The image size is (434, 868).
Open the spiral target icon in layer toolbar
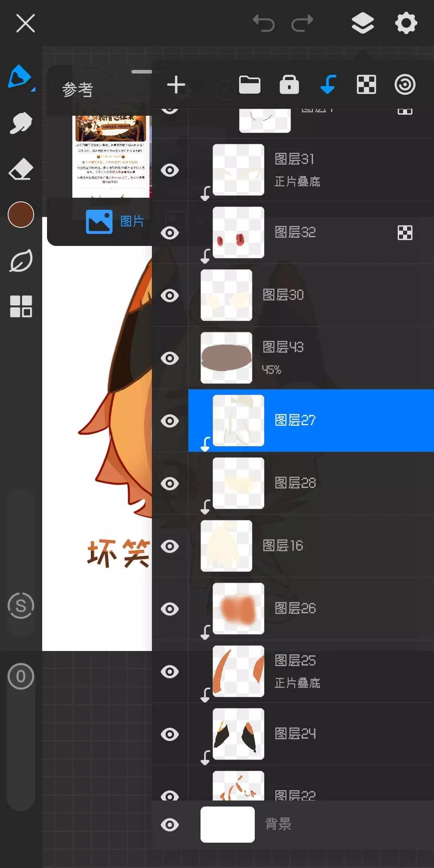tap(405, 85)
